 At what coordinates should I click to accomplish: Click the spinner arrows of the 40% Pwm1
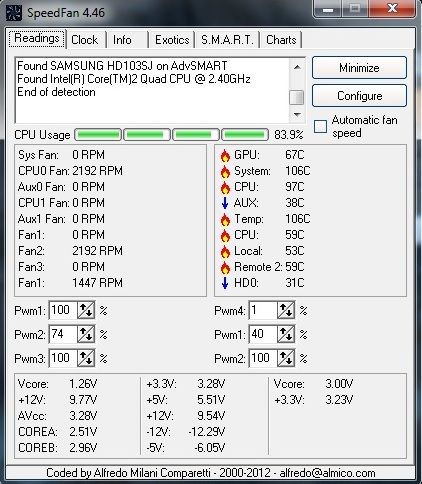(x=286, y=334)
